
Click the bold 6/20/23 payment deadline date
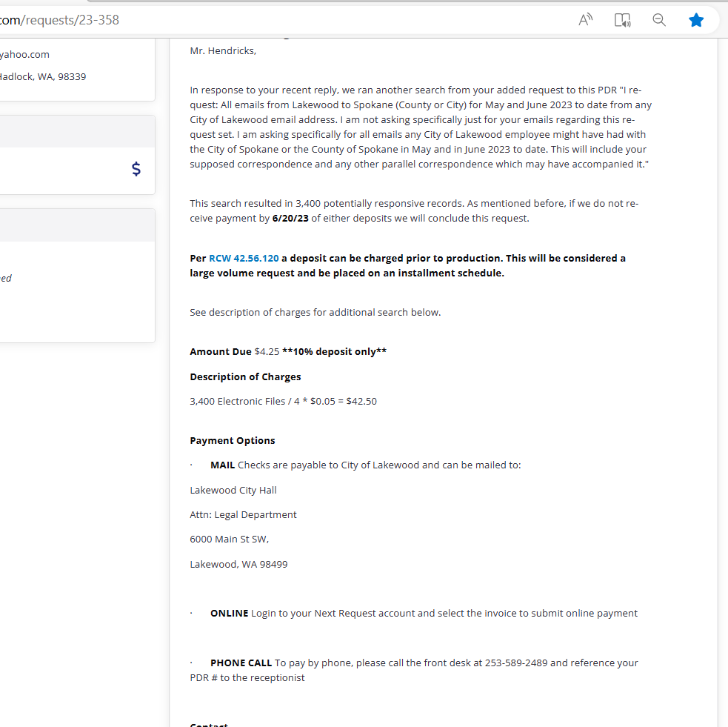point(290,218)
